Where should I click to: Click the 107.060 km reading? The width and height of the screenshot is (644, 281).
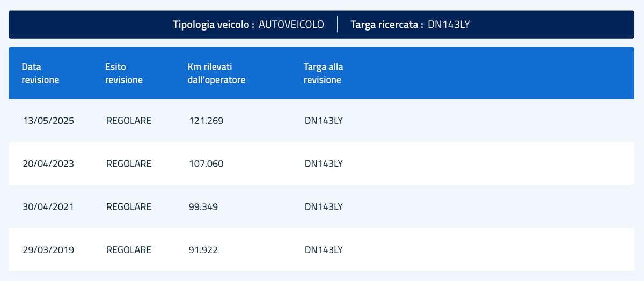click(x=206, y=164)
